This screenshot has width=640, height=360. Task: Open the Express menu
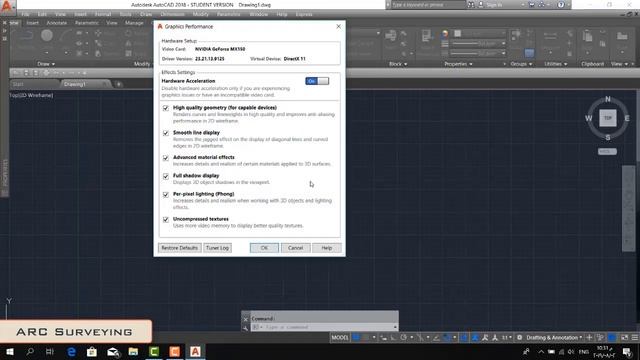point(304,14)
